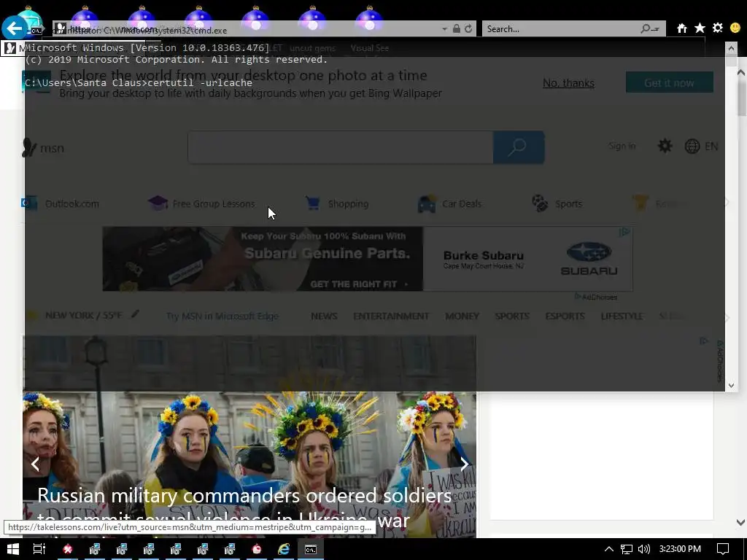Click the MSN butterfly logo
Screen dimensions: 747x560
[43, 147]
